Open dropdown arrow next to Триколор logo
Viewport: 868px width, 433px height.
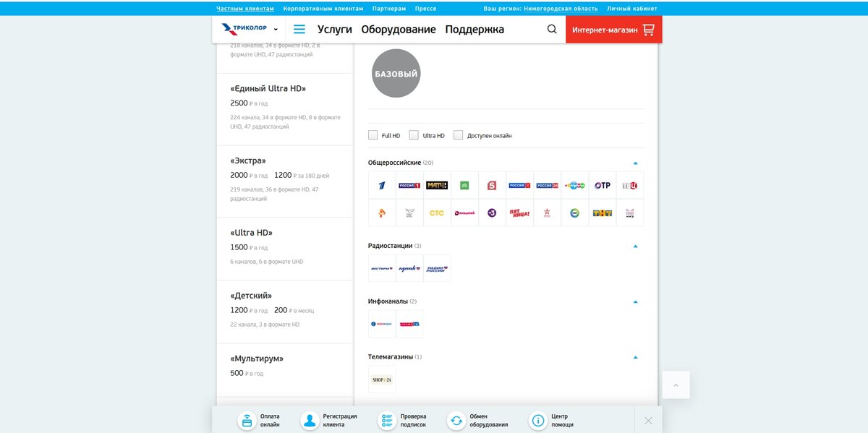pyautogui.click(x=276, y=30)
